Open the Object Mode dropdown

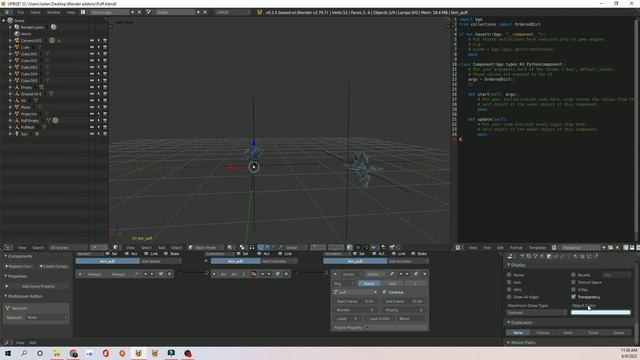tap(205, 247)
